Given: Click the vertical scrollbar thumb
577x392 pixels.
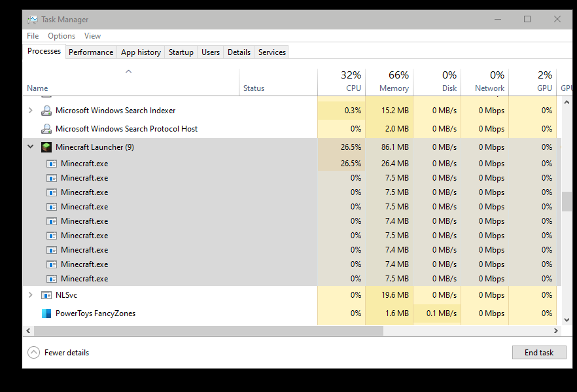Looking at the screenshot, I should (x=567, y=201).
